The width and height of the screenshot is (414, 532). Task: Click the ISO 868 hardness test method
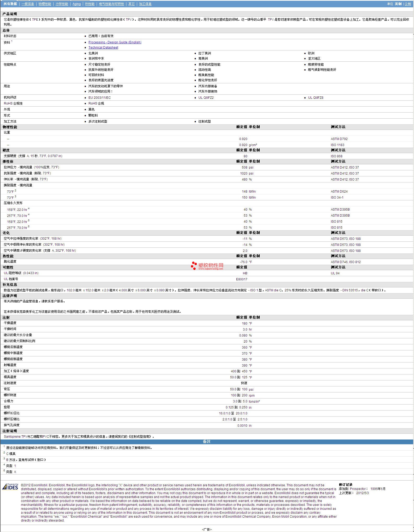(x=336, y=156)
